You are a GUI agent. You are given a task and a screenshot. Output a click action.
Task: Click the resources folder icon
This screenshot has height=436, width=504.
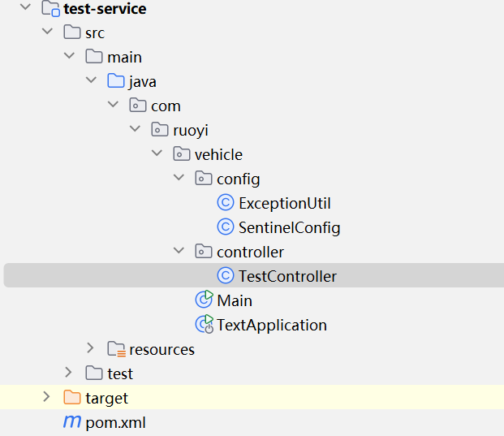point(116,349)
